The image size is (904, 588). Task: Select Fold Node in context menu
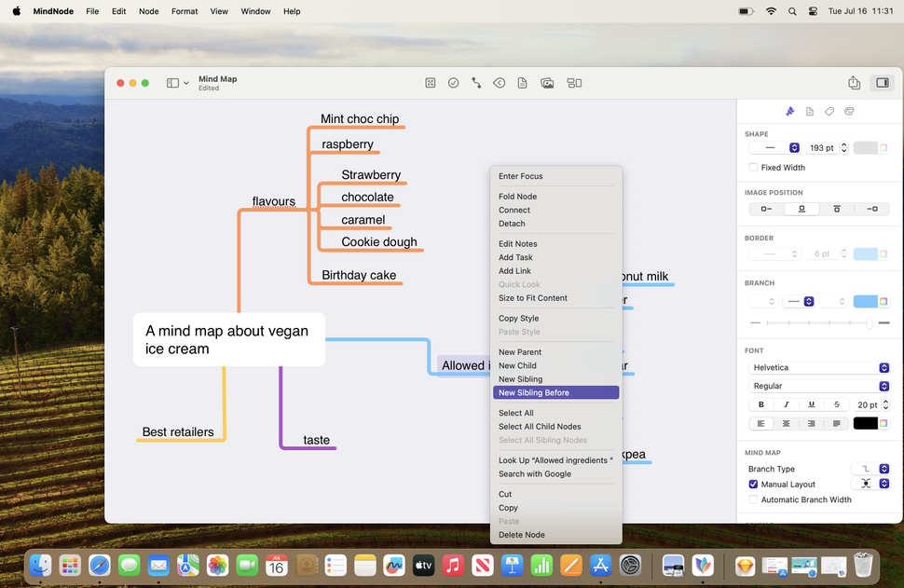(555, 197)
